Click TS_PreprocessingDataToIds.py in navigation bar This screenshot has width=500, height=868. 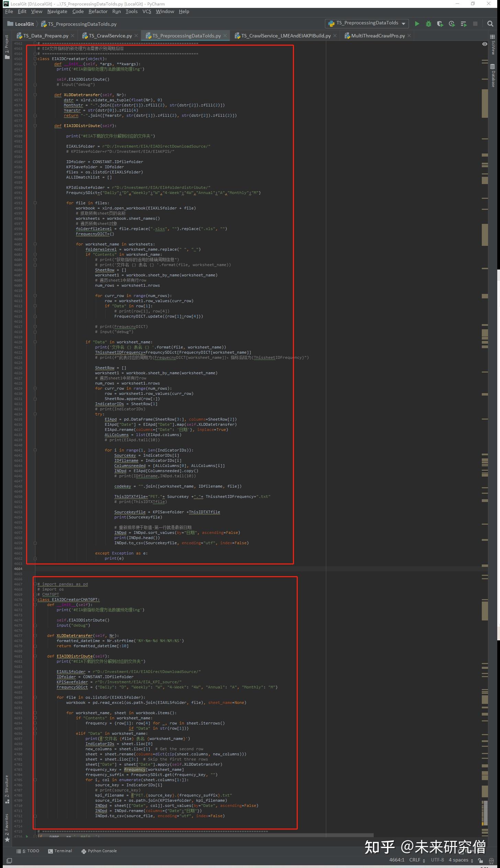(x=79, y=24)
